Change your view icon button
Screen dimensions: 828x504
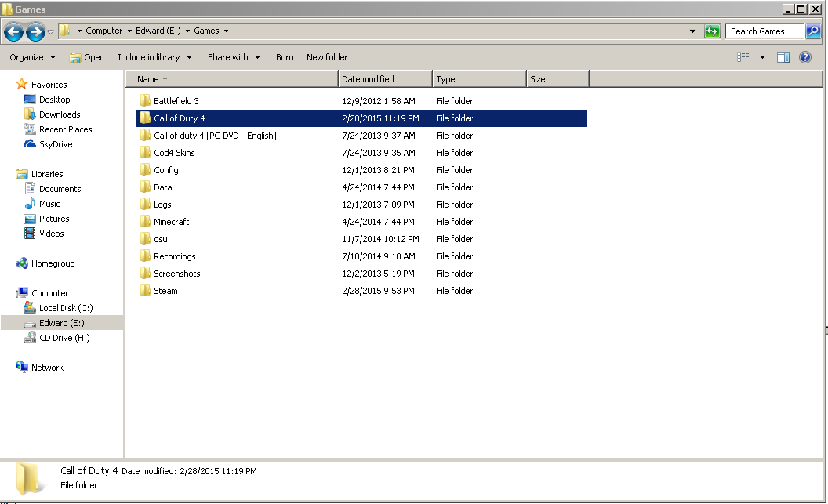743,57
